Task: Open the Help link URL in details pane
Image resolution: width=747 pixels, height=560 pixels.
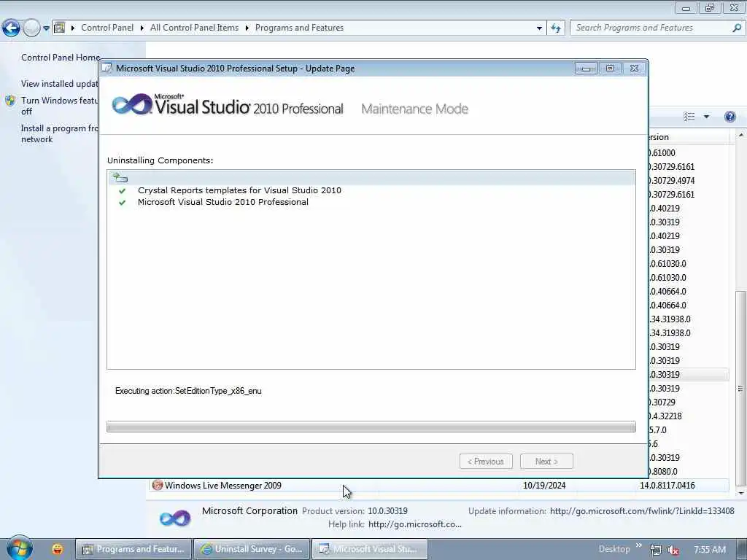Action: (x=415, y=524)
